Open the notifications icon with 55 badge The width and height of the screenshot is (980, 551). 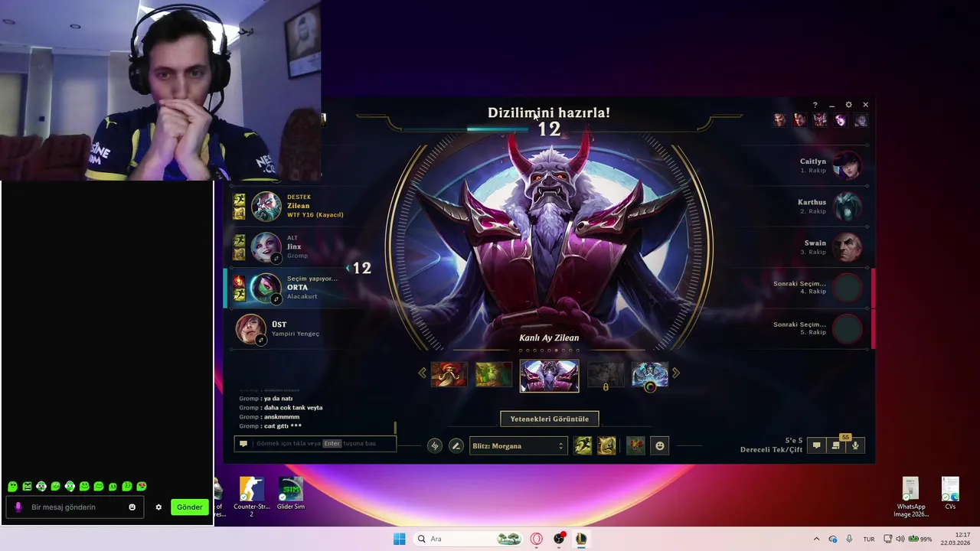pyautogui.click(x=836, y=445)
